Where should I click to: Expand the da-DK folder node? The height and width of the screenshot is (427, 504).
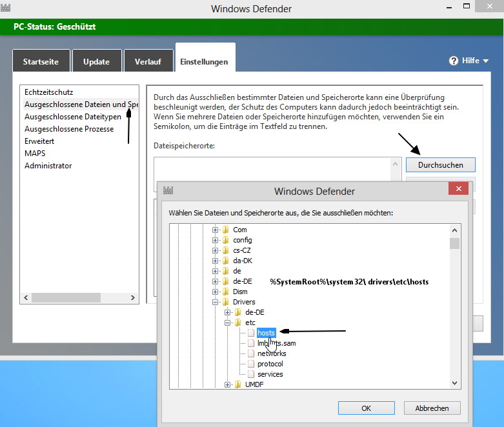click(x=215, y=261)
